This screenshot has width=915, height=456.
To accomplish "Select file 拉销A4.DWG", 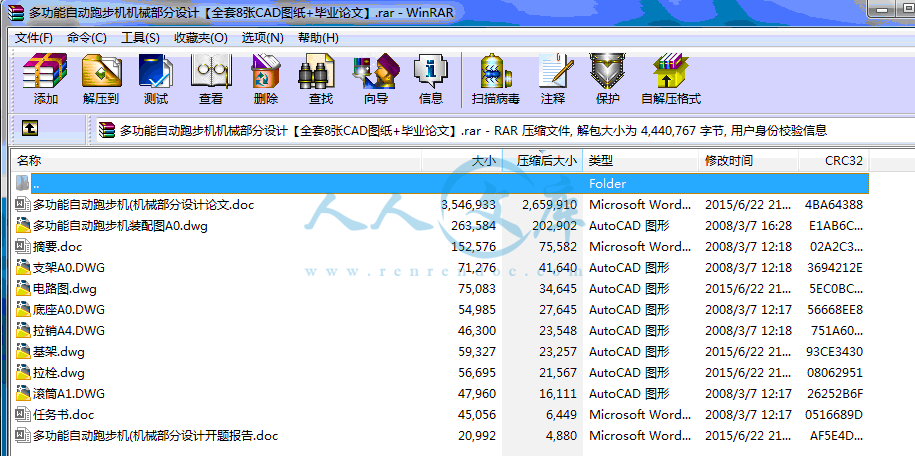I will (x=69, y=330).
